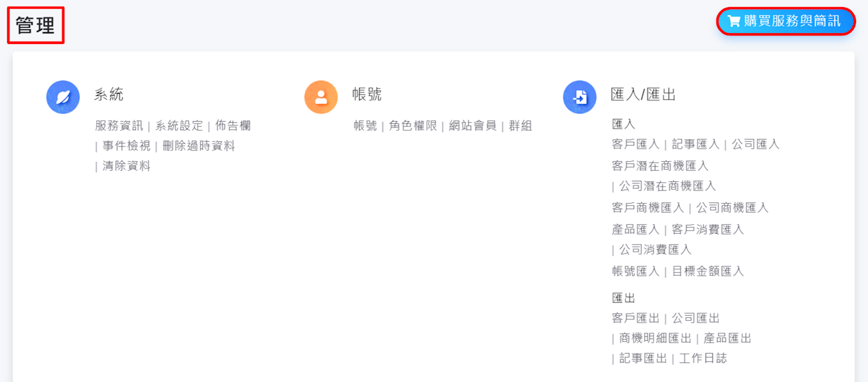Open 商機明細匯出 export link
The height and width of the screenshot is (382, 868).
click(x=655, y=339)
